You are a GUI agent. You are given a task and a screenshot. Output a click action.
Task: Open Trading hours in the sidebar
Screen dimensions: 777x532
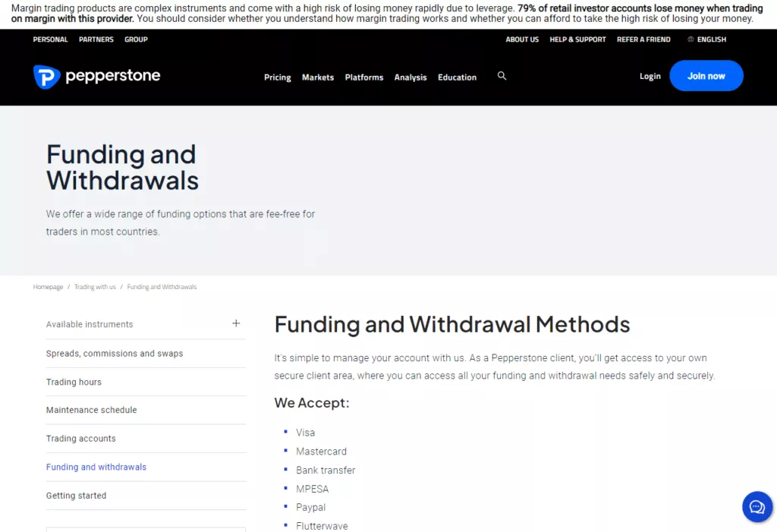tap(74, 382)
